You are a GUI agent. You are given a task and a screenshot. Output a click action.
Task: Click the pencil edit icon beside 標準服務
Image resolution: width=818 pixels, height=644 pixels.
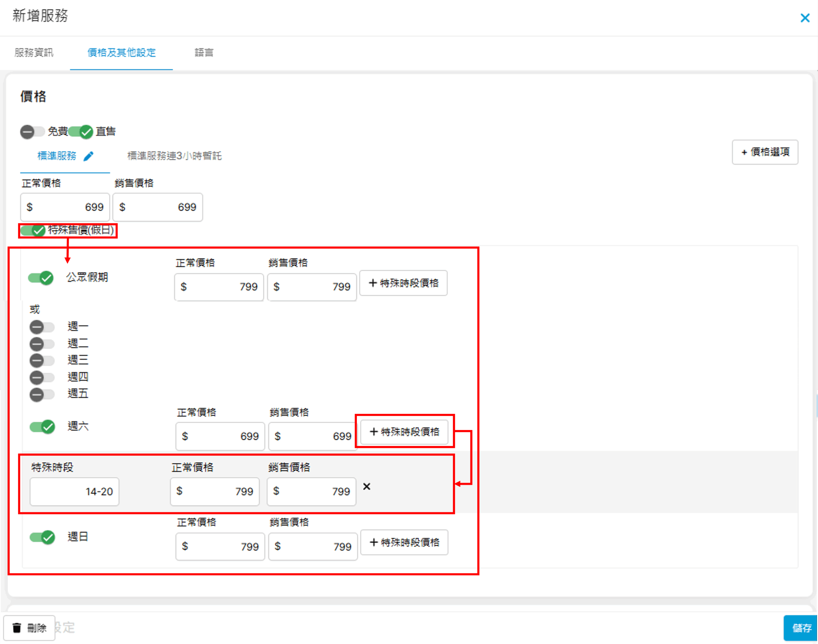coord(88,156)
